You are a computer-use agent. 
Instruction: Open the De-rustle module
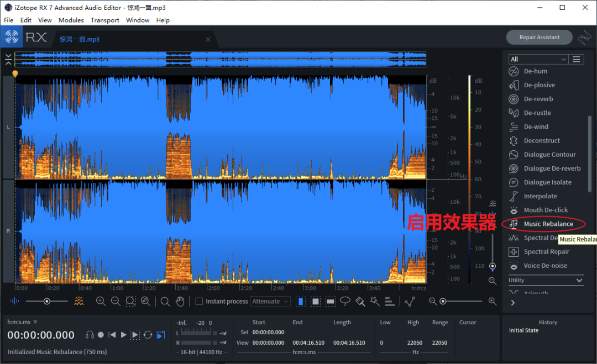point(545,113)
